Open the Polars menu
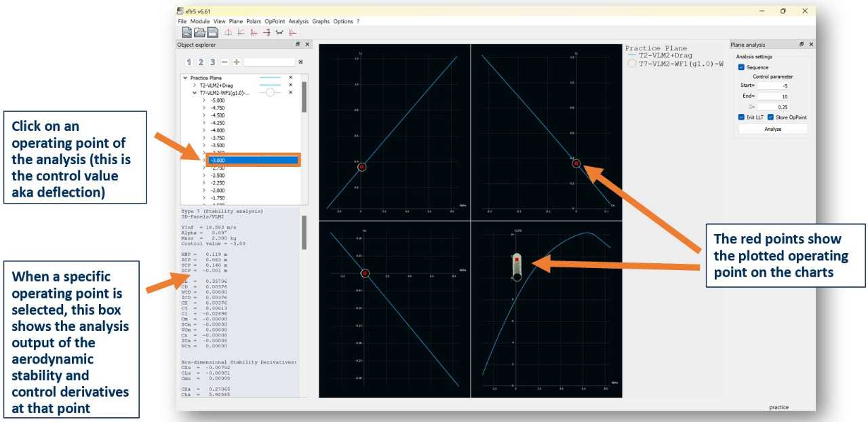The image size is (868, 422). 254,21
